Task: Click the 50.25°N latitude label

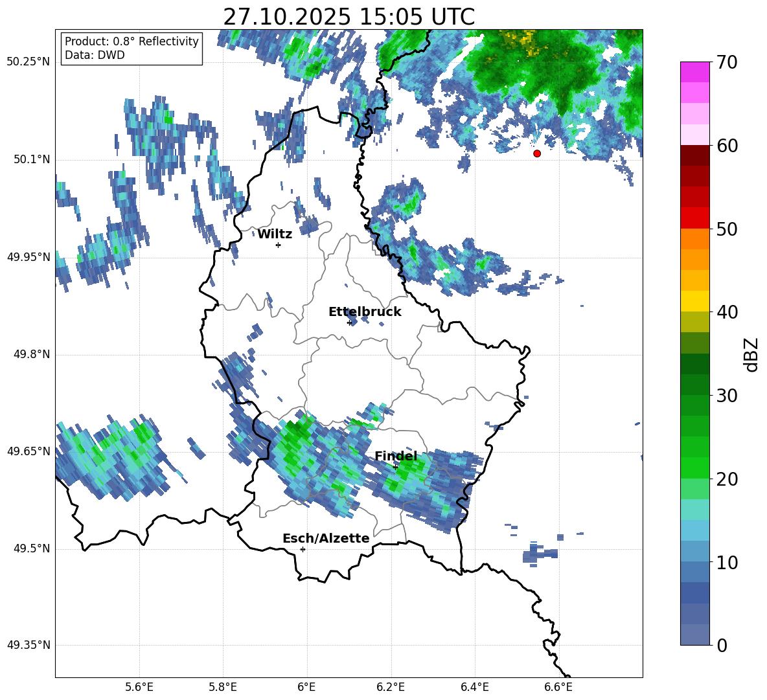Action: click(x=29, y=62)
